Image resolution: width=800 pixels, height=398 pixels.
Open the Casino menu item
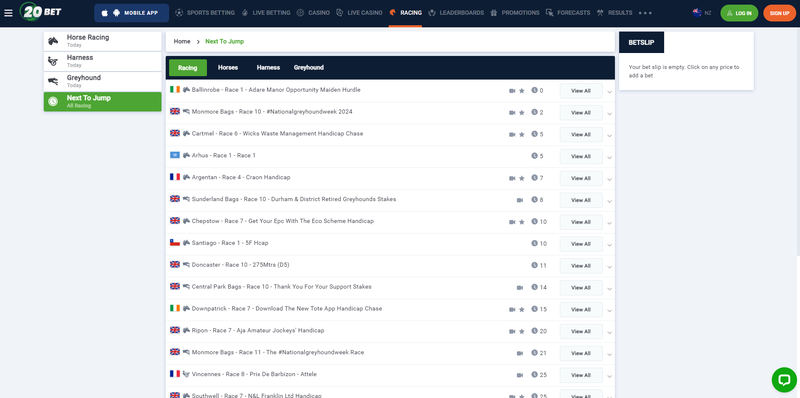pos(313,13)
